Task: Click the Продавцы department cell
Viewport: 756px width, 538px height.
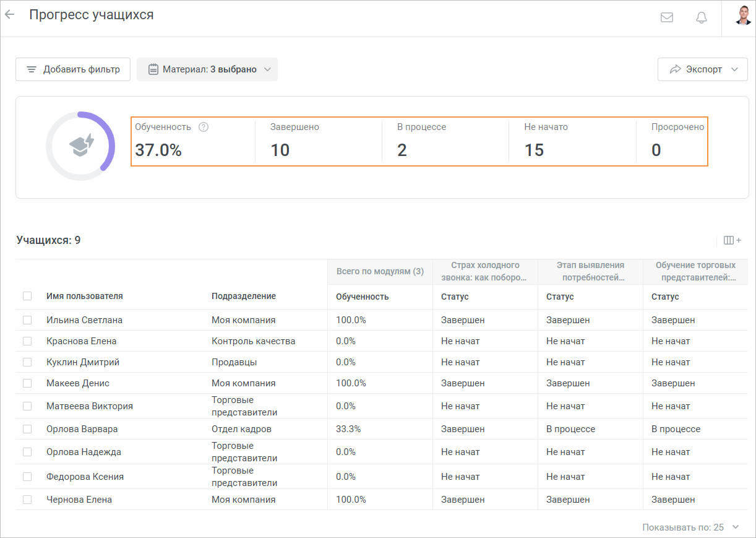Action: pyautogui.click(x=234, y=362)
